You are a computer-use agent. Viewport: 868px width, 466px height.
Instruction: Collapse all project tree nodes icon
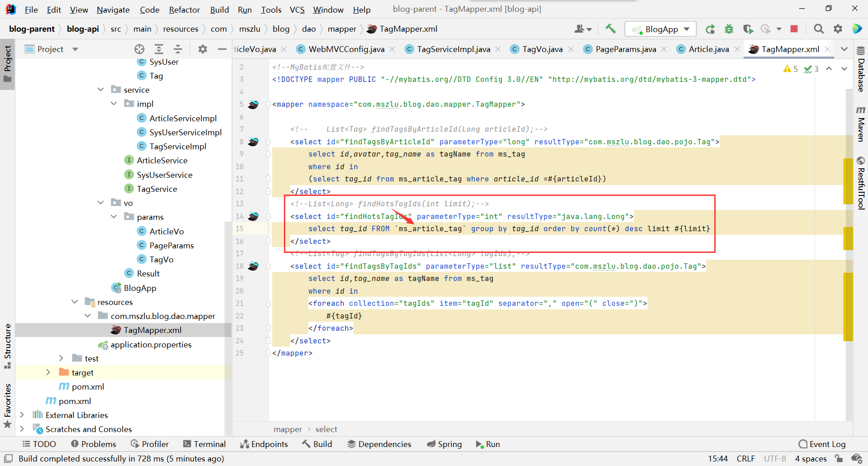point(178,49)
